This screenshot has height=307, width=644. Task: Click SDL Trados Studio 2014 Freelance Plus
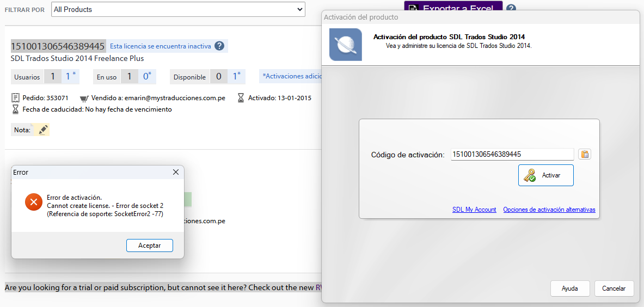click(77, 58)
